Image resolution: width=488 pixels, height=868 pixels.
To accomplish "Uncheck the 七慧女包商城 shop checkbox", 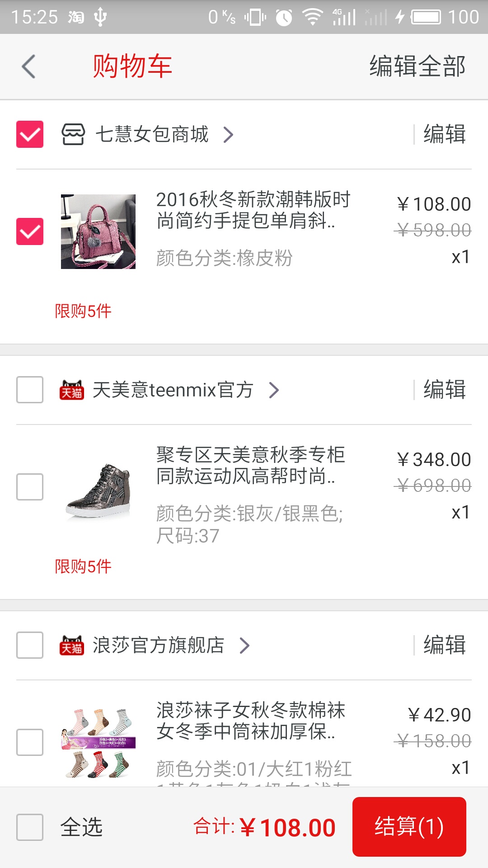I will pyautogui.click(x=30, y=134).
